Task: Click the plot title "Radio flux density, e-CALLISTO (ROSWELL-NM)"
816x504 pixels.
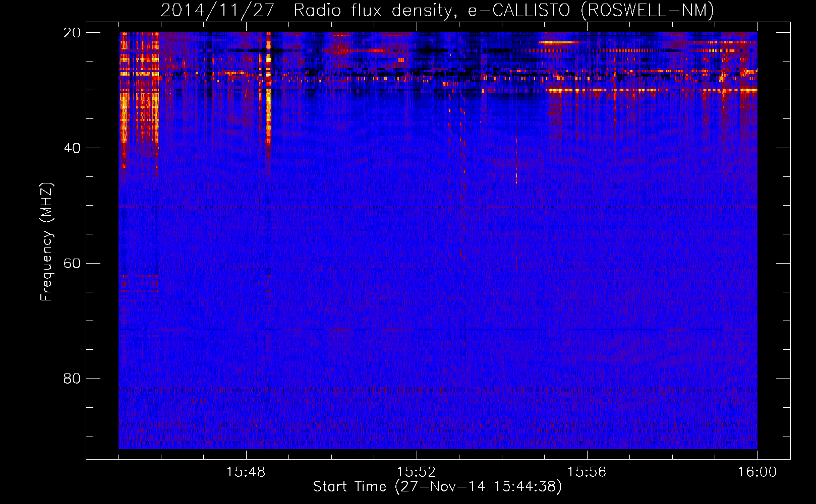Action: (504, 10)
